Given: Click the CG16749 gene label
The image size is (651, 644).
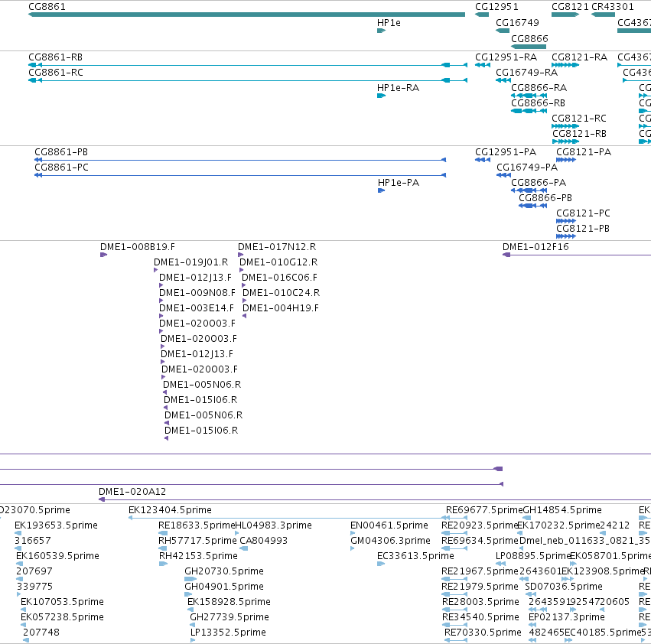Looking at the screenshot, I should click(517, 23).
